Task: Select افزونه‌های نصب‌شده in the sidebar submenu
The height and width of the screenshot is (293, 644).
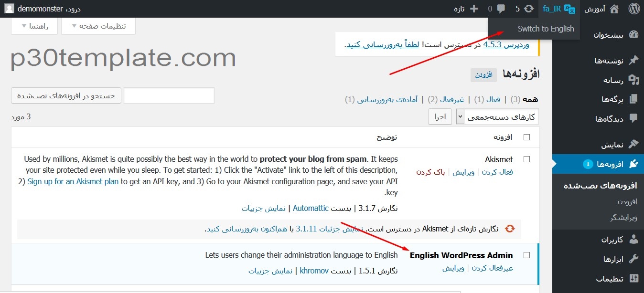Action: coord(600,186)
